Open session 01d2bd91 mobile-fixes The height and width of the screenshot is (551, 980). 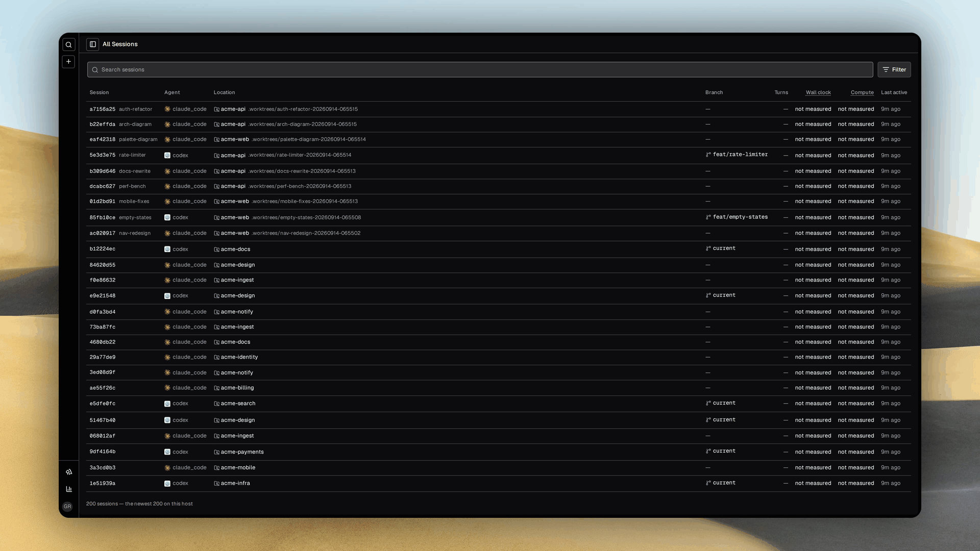coord(498,202)
